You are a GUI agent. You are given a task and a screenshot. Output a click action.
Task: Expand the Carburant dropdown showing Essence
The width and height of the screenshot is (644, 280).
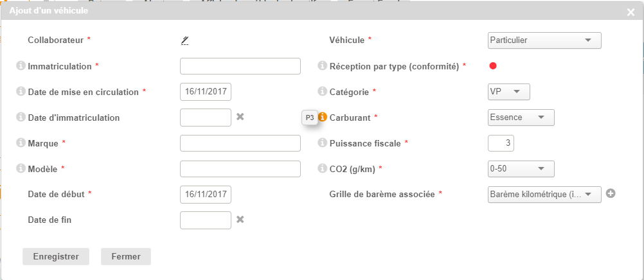pyautogui.click(x=521, y=118)
